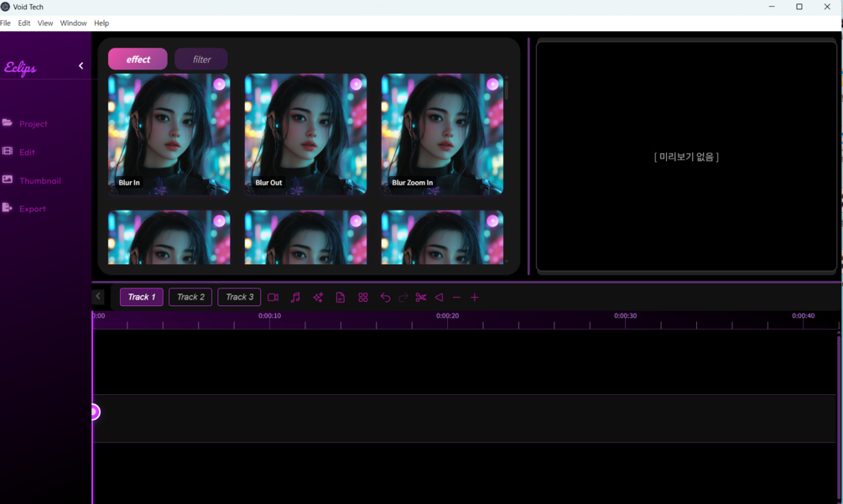Add the Blur In effect via plus
The image size is (843, 504).
click(220, 85)
